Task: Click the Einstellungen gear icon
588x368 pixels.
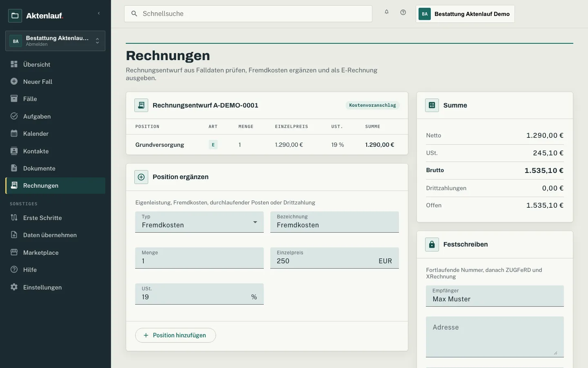Action: [14, 287]
